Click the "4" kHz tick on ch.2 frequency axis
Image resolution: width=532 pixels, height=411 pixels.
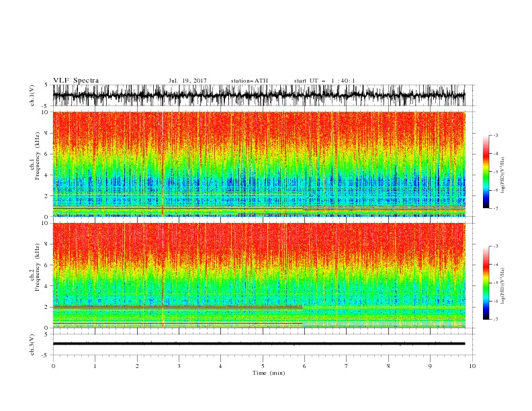coord(47,286)
